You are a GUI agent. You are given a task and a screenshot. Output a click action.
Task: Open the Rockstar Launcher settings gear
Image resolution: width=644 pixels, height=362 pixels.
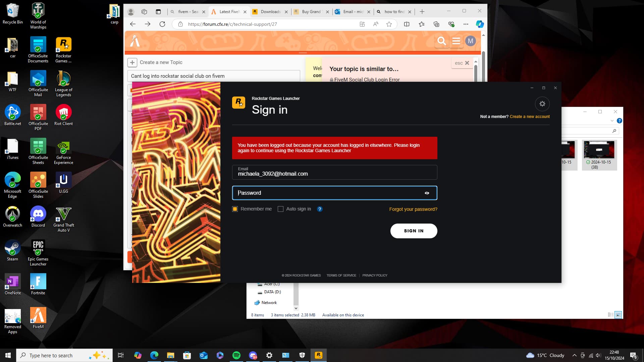click(x=542, y=104)
